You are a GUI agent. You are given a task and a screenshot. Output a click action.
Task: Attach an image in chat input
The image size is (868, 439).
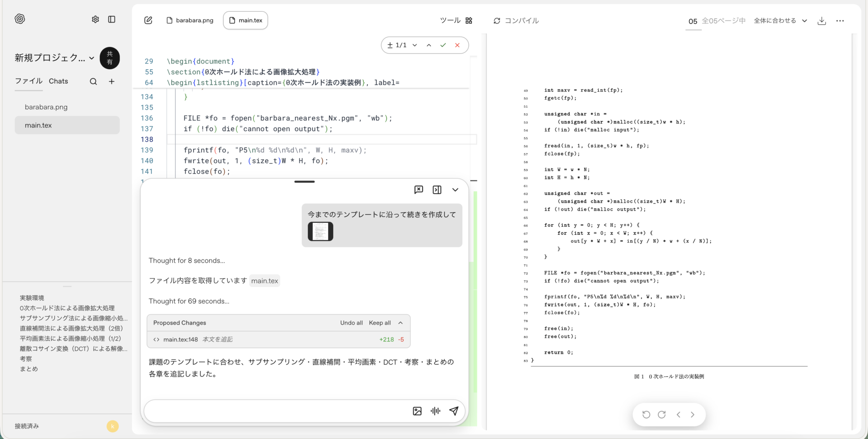tap(417, 411)
